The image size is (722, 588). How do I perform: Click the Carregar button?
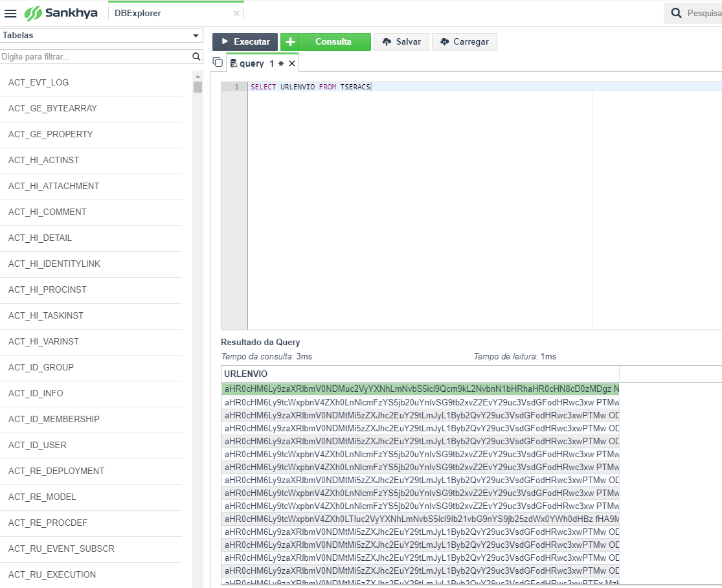464,42
